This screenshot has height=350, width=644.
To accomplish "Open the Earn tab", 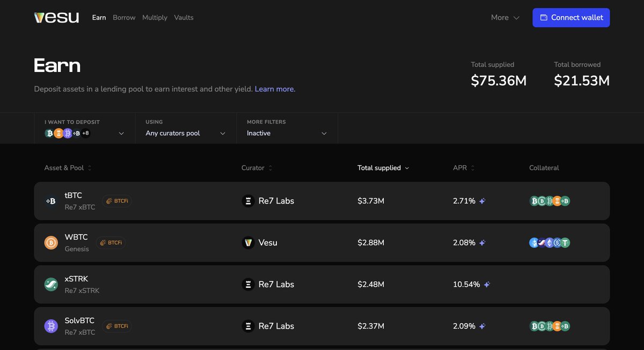I will (x=99, y=18).
